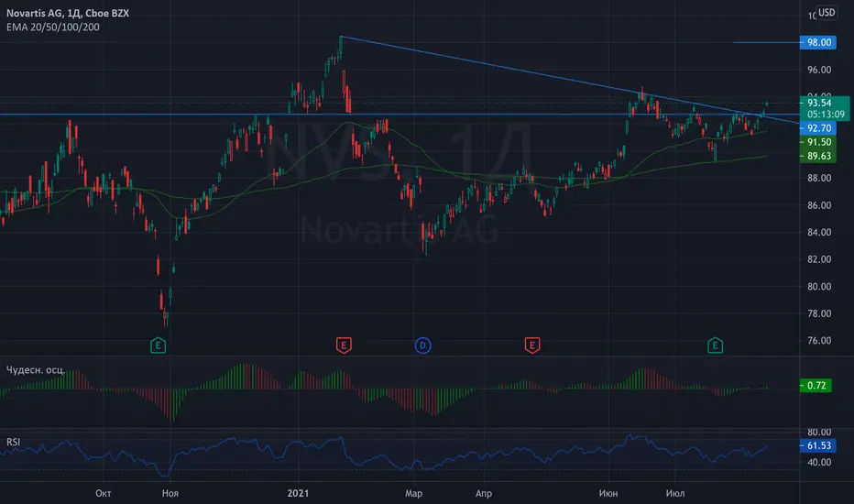
Task: Click the 91.50 green EMA price label
Action: [x=818, y=142]
